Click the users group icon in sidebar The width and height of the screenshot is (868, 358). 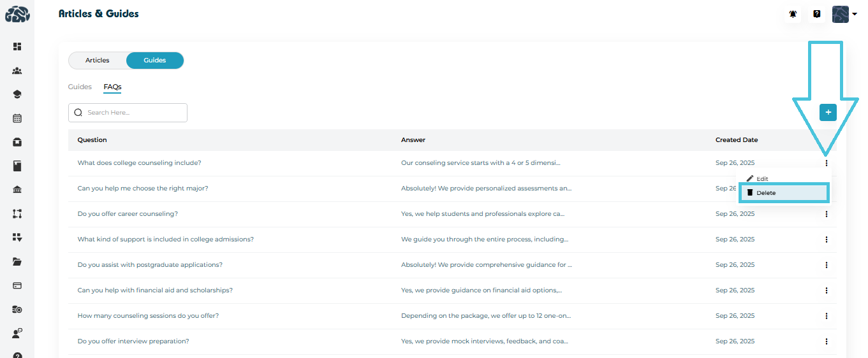tap(17, 71)
